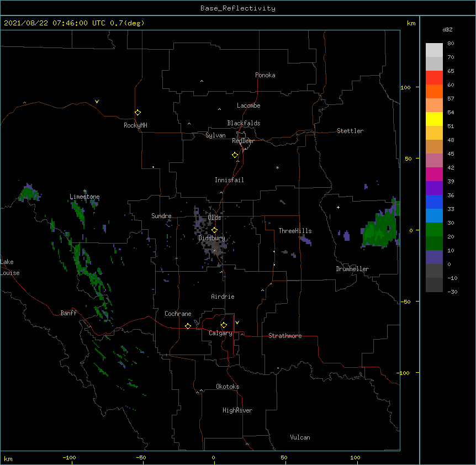
Task: Click the RedDeer city label
Action: tap(243, 141)
